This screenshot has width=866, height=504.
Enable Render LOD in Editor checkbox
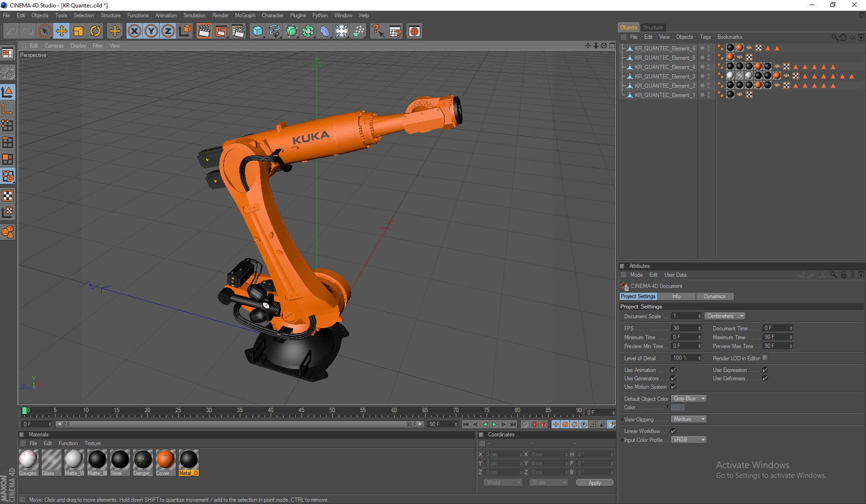coord(765,358)
